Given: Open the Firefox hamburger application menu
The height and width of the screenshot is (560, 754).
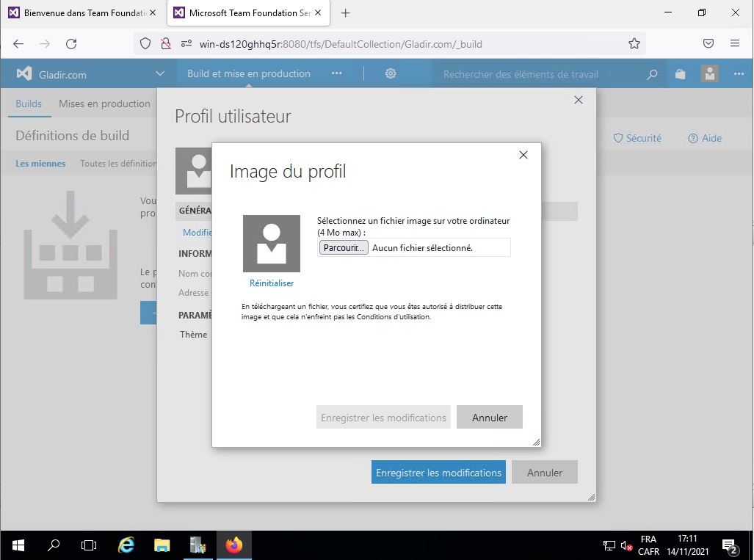Looking at the screenshot, I should click(735, 43).
